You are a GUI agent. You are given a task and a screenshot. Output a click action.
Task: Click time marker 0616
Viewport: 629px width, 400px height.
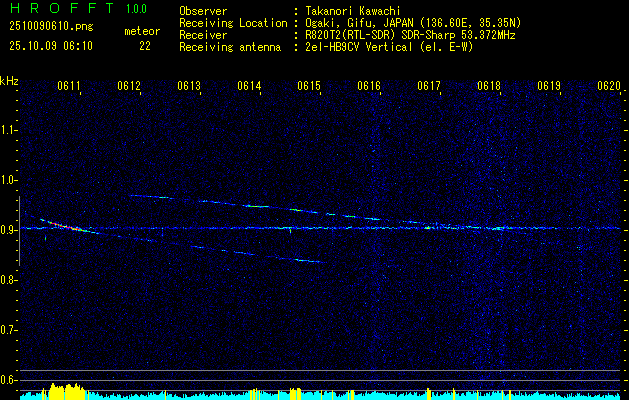(369, 86)
